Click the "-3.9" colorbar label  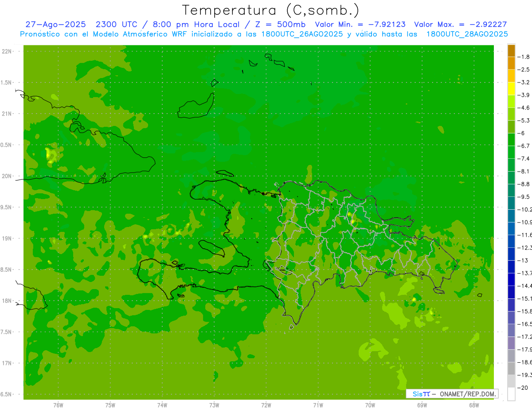(x=524, y=95)
